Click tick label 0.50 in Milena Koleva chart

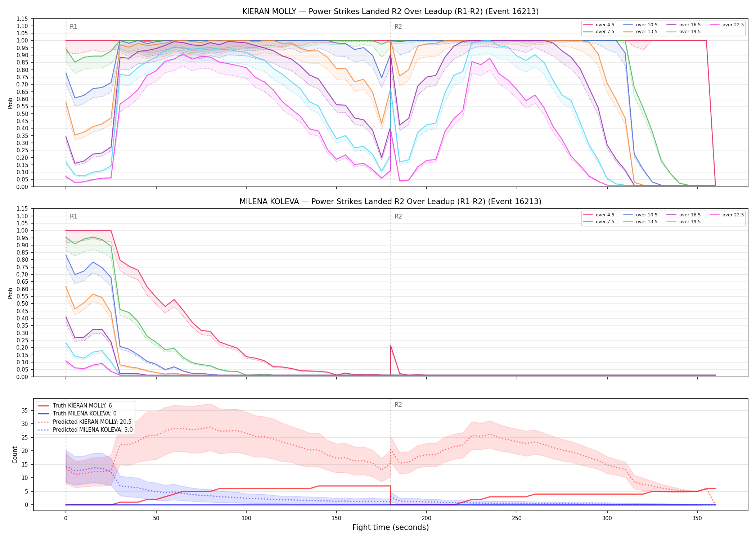pos(22,304)
